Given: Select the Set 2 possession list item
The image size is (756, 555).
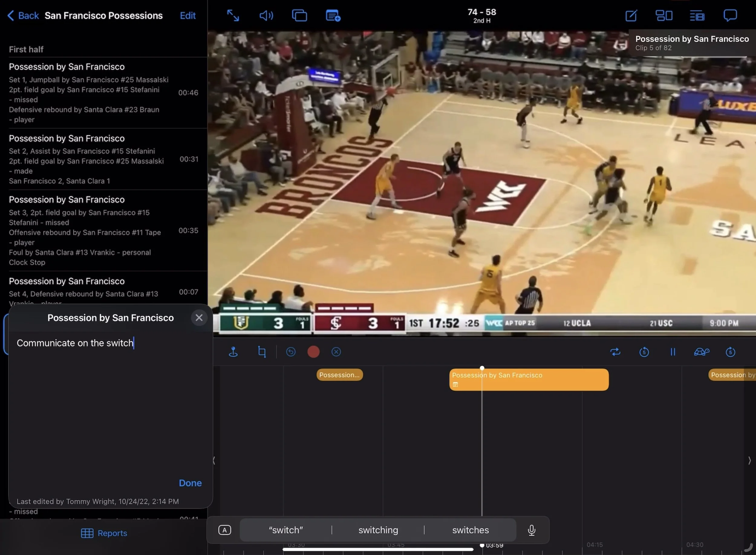Looking at the screenshot, I should point(103,159).
